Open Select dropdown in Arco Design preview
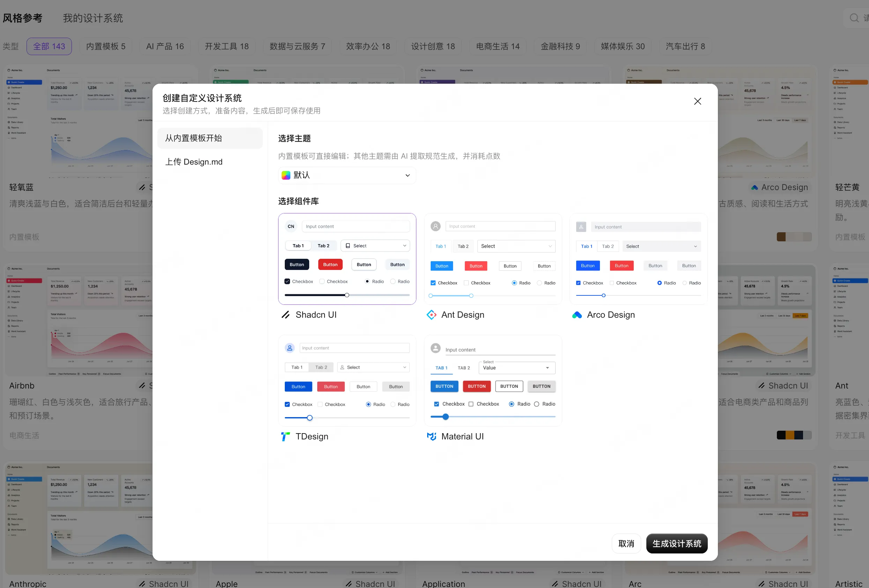The width and height of the screenshot is (869, 588). pos(661,246)
